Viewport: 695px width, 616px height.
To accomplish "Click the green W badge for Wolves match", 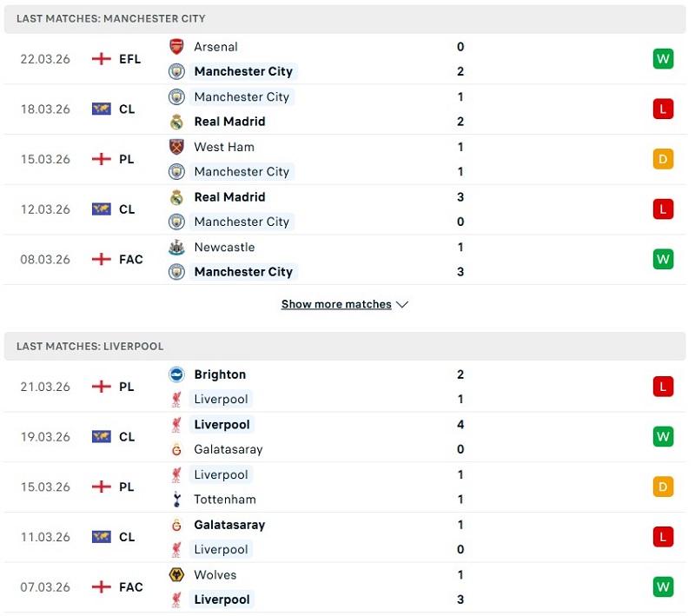I will [x=663, y=587].
